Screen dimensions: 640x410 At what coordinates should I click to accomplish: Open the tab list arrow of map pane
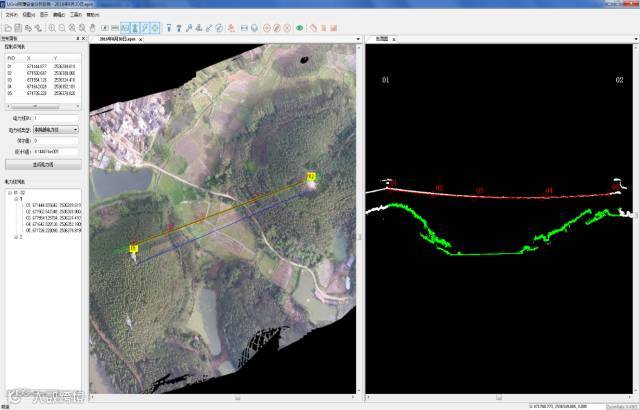(358, 39)
